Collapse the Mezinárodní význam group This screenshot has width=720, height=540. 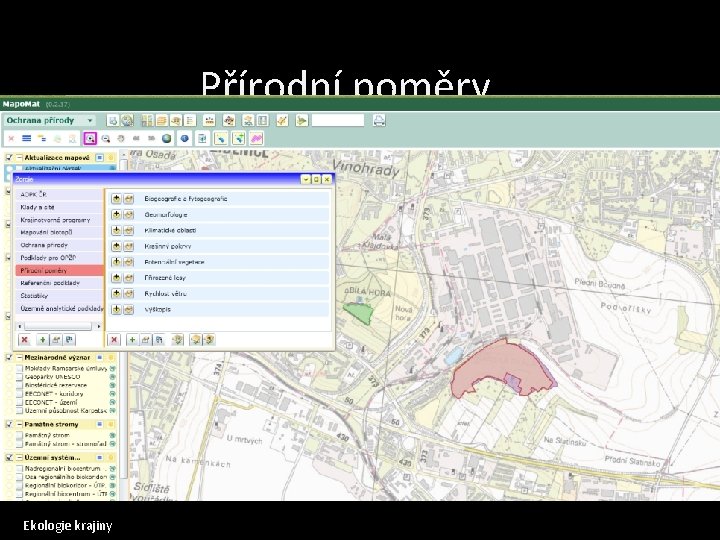20,357
